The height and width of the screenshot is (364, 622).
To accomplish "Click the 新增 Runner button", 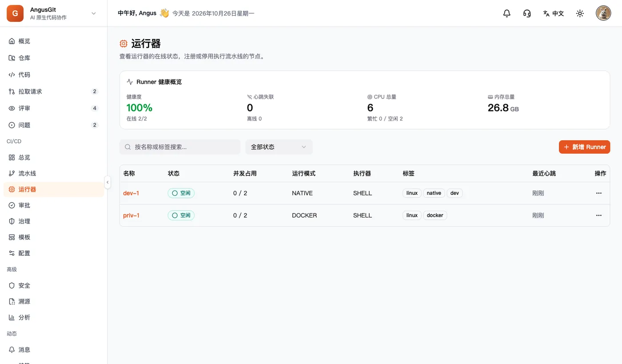I will [x=584, y=147].
